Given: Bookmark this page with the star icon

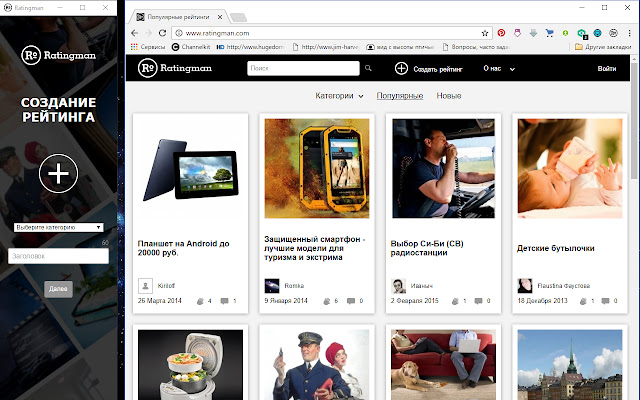Looking at the screenshot, I should click(484, 33).
